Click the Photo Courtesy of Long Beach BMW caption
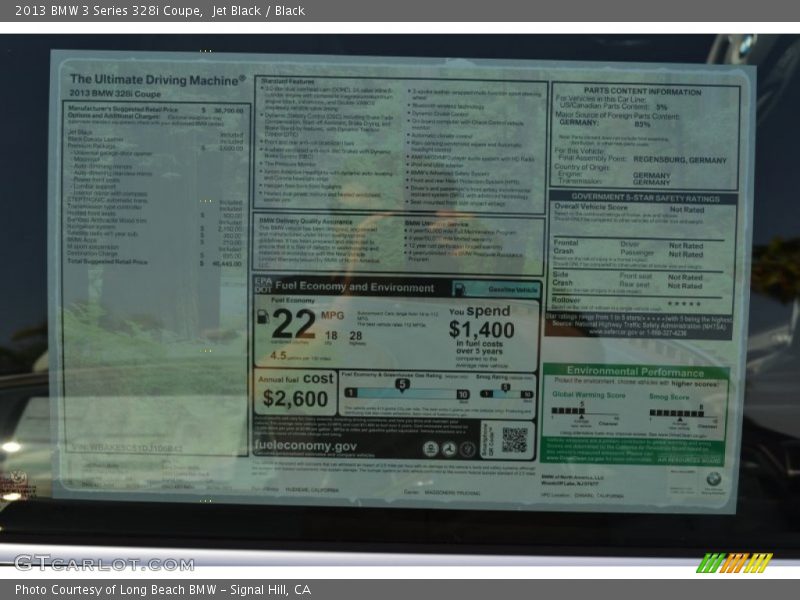The height and width of the screenshot is (600, 800). [x=163, y=590]
